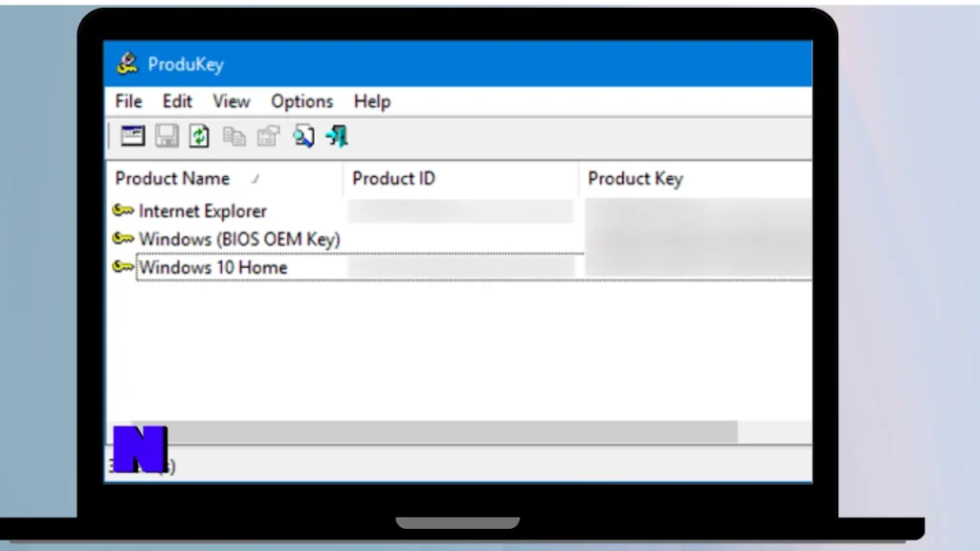
Task: Click the Select Source toolbar icon
Action: (x=132, y=136)
